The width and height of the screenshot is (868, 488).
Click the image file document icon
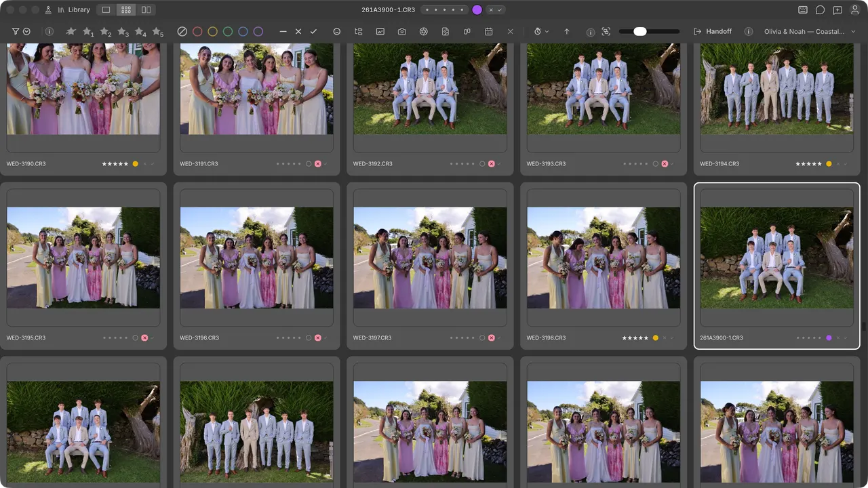click(x=446, y=32)
